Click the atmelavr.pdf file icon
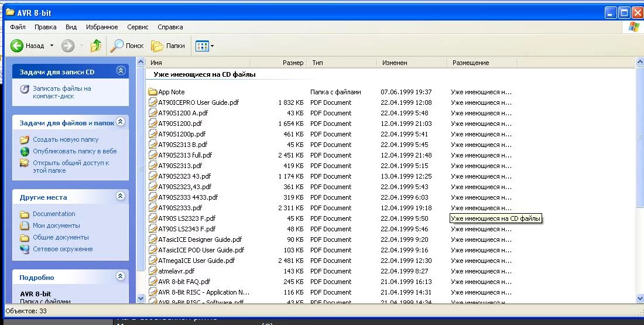Image resolution: width=644 pixels, height=325 pixels. tap(153, 271)
